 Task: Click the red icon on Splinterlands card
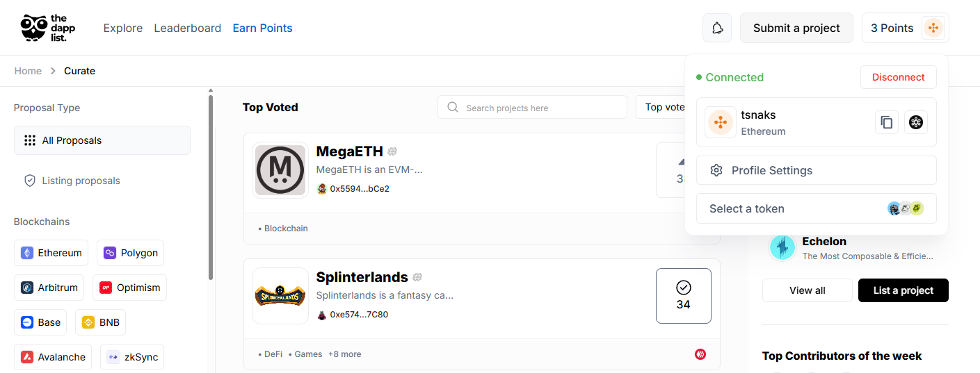[x=700, y=354]
